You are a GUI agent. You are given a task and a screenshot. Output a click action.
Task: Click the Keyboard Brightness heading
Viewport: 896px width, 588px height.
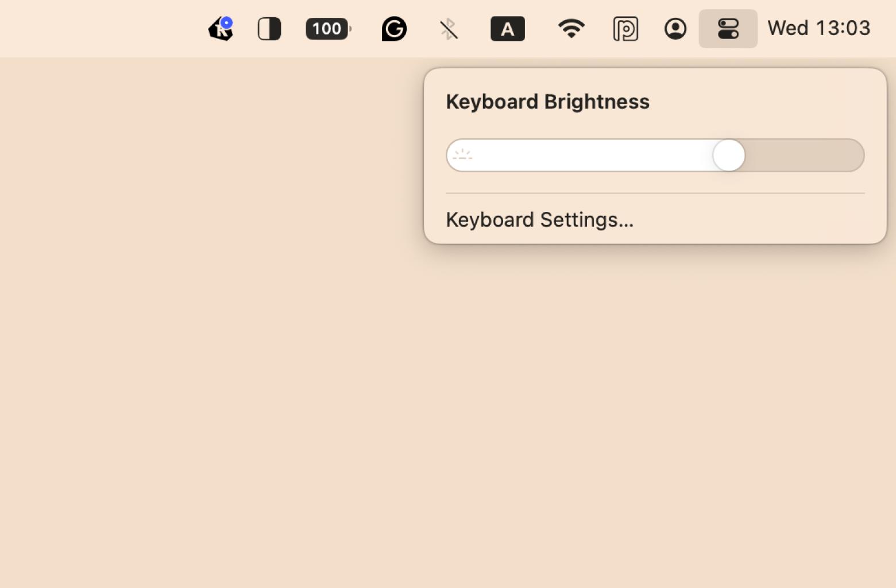(547, 102)
